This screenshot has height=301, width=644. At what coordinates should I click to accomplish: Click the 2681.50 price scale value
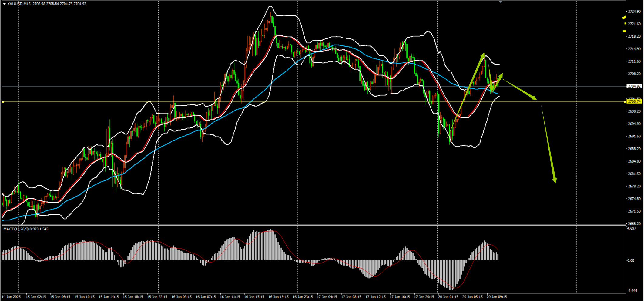(634, 174)
